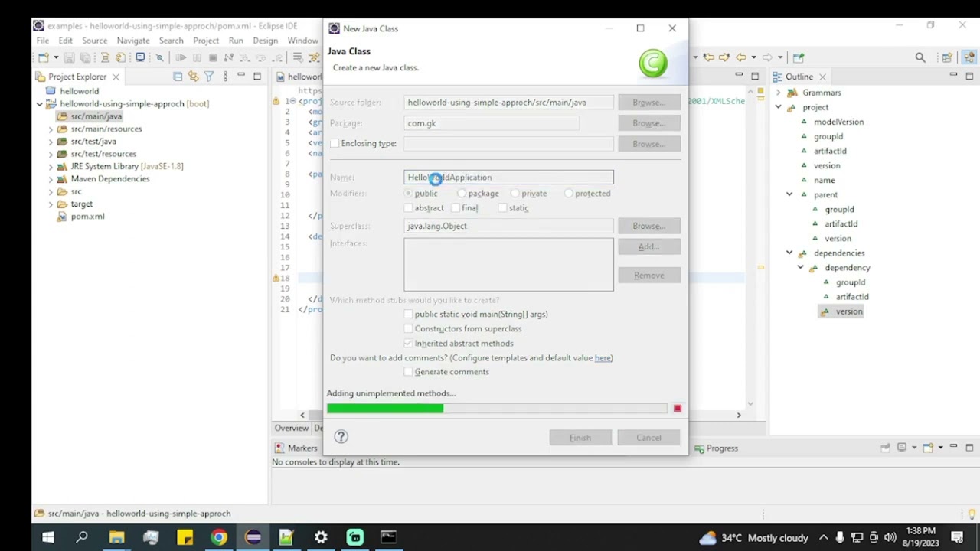Click the New wizard toolbar icon
The image size is (980, 551).
[44, 57]
